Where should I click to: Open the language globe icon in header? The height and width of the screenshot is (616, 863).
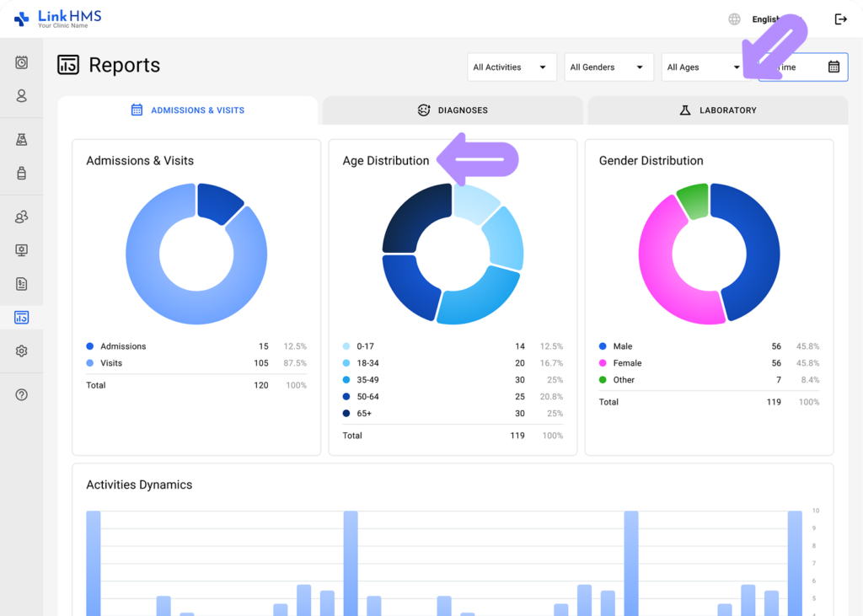[733, 19]
